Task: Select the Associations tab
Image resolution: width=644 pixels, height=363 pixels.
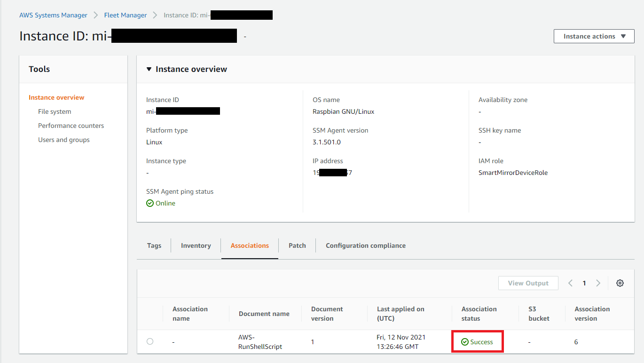Action: point(250,245)
